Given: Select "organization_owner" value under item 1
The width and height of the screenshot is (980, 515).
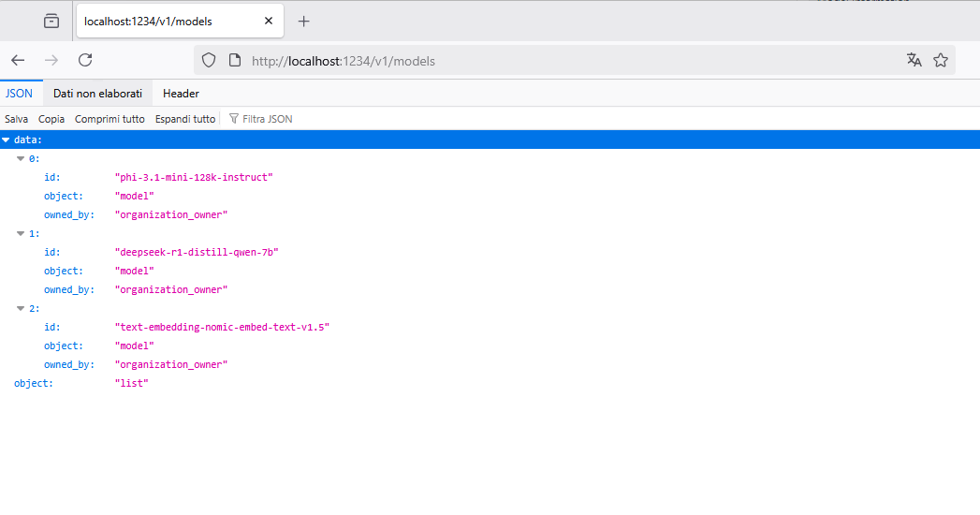Looking at the screenshot, I should (171, 290).
